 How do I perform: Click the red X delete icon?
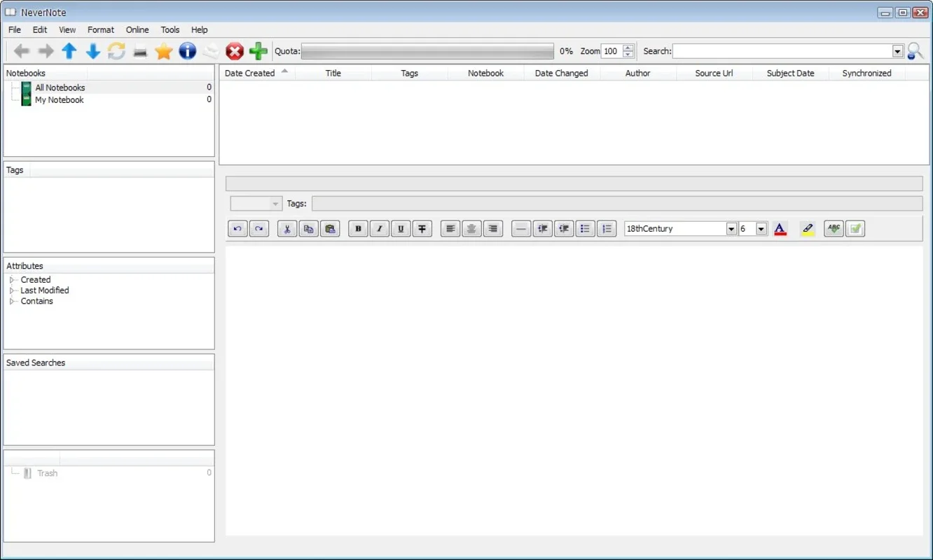(235, 51)
